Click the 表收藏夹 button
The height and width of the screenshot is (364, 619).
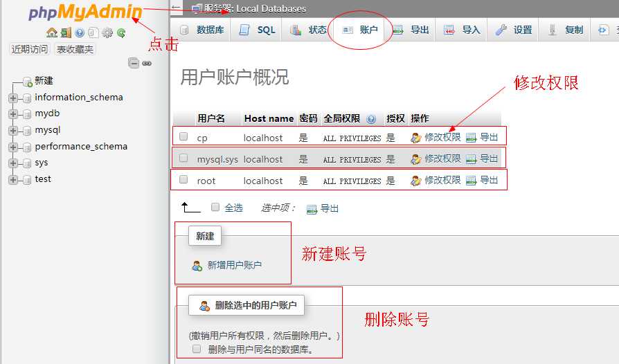click(x=75, y=49)
